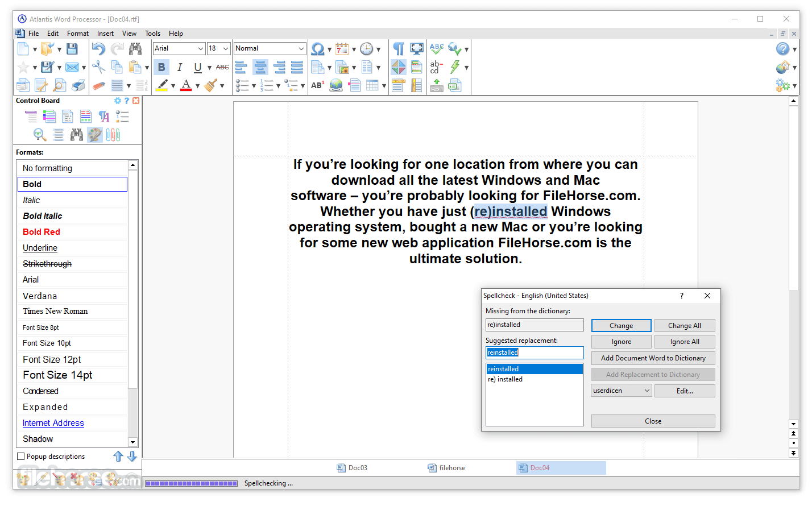Click the Paste clipboard icon
This screenshot has width=812, height=506.
pyautogui.click(x=135, y=67)
